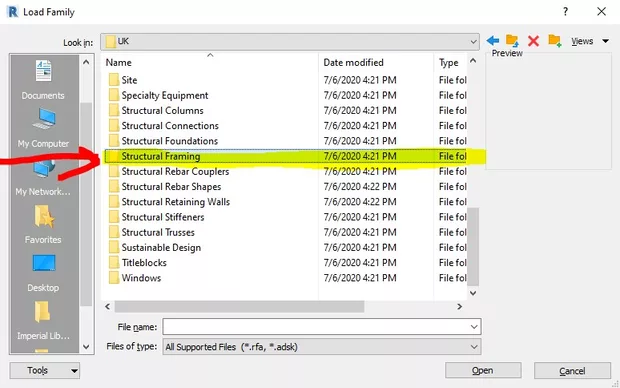Image resolution: width=620 pixels, height=388 pixels.
Task: Click the file list vertical scrollbar thumb
Action: pyautogui.click(x=473, y=246)
